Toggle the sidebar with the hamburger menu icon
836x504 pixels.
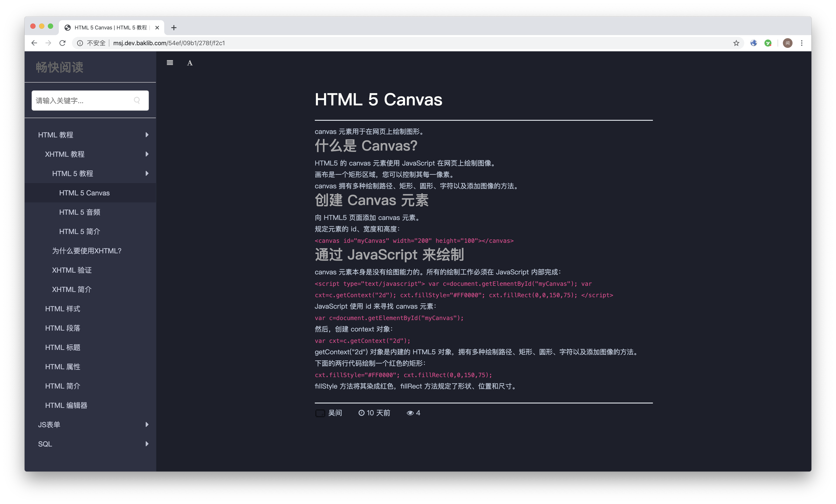click(x=170, y=63)
